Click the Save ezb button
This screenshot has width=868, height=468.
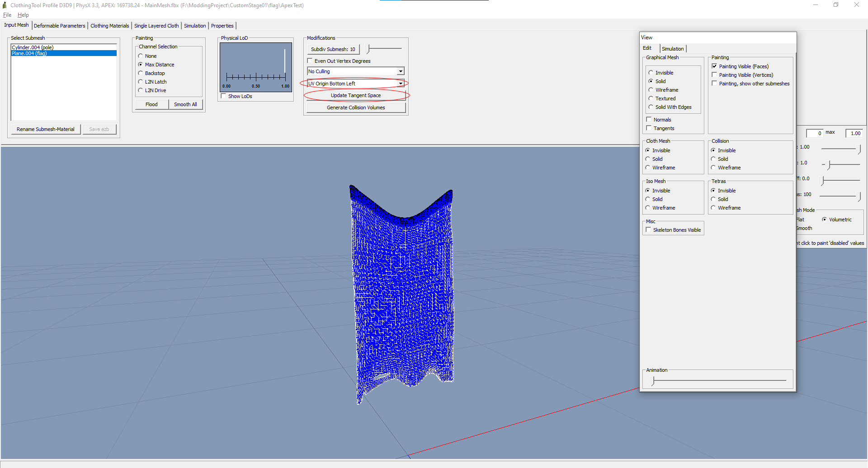tap(99, 129)
